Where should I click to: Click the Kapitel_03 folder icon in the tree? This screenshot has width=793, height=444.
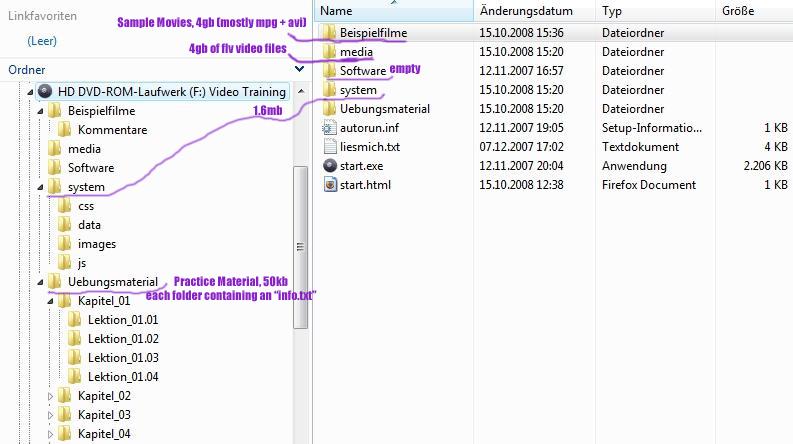click(64, 415)
